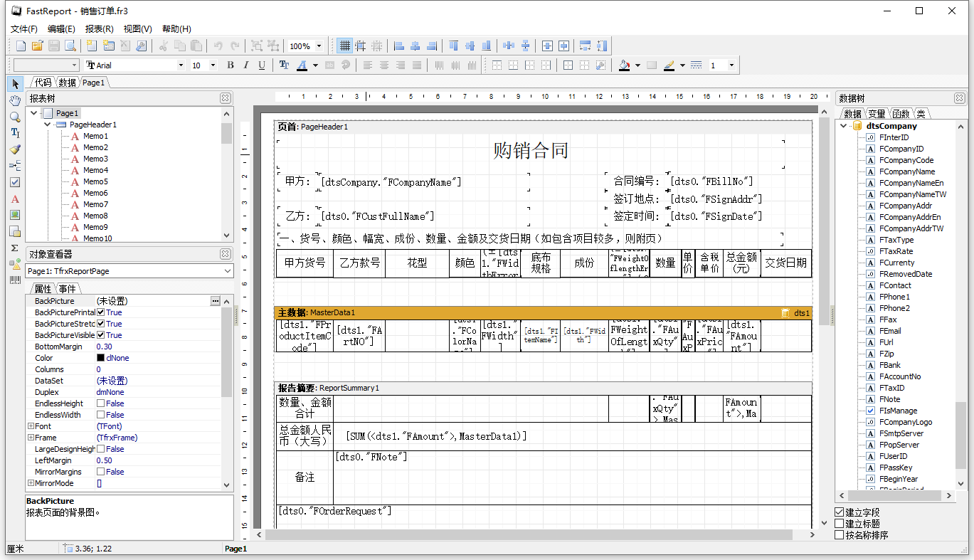Switch to the 变量 tab in data tree

coord(877,114)
